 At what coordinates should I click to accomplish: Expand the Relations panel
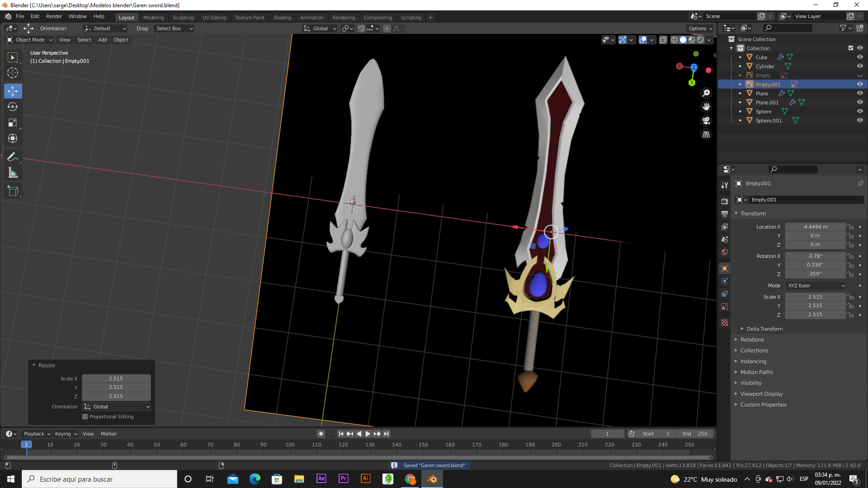click(x=752, y=340)
